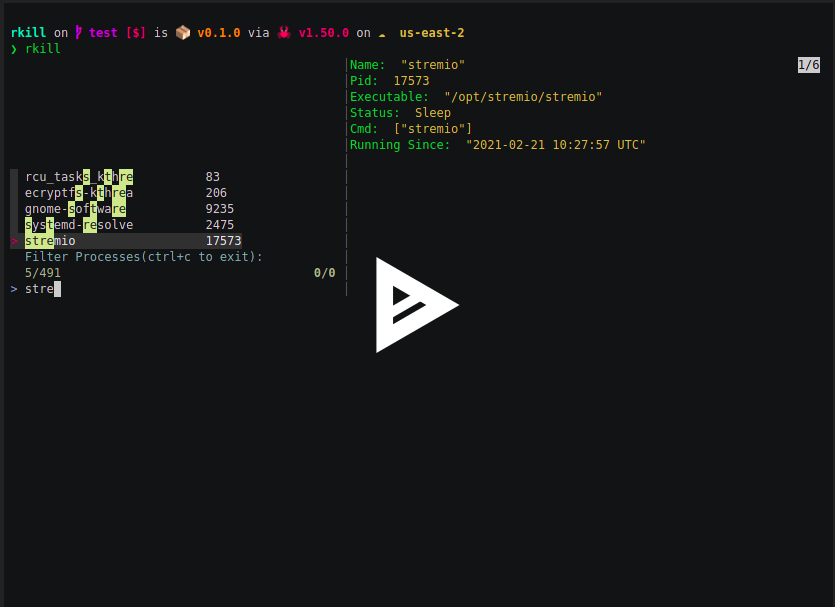Click the 'rkill' directory name in prompt
Viewport: 835px width, 607px height.
28,33
